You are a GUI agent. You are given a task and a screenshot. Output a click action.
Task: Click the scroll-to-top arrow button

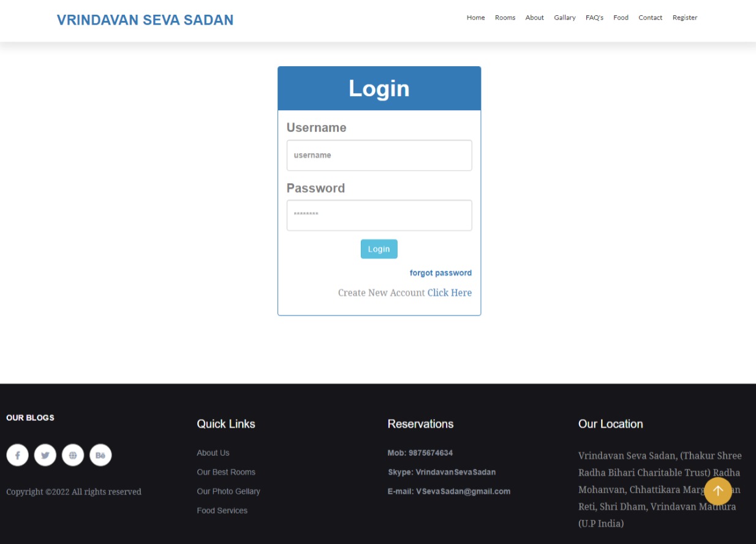717,491
